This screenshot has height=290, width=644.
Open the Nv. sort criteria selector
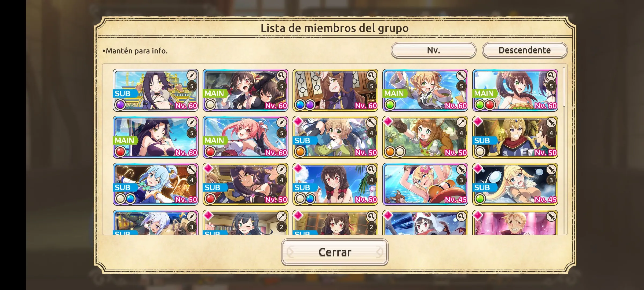pyautogui.click(x=433, y=50)
